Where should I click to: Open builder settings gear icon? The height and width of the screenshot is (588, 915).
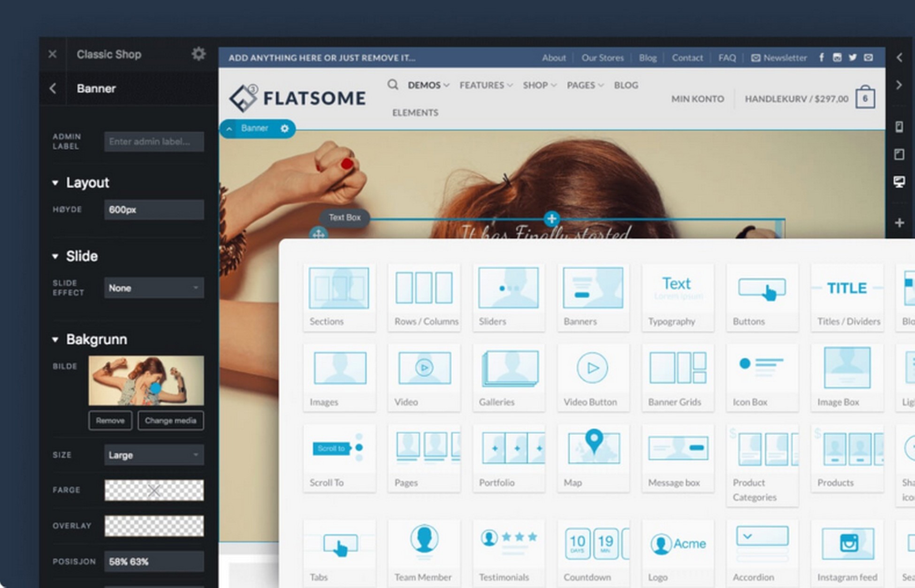(198, 54)
